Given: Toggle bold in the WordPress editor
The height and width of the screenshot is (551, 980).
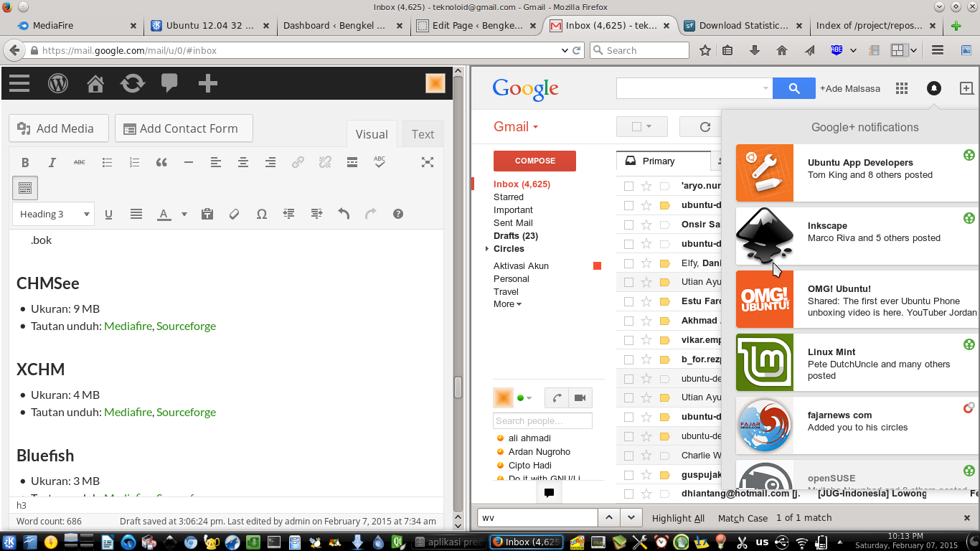Looking at the screenshot, I should [x=25, y=163].
